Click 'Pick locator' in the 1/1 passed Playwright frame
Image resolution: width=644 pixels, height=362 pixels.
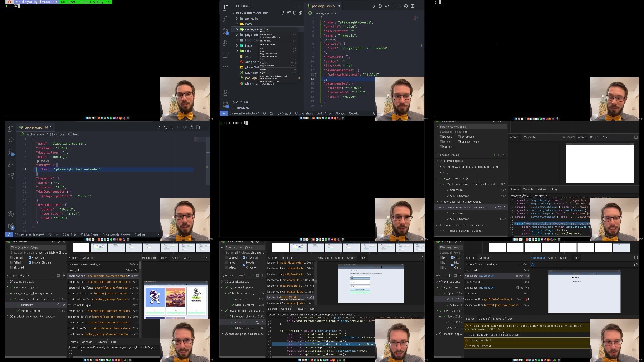(568, 137)
